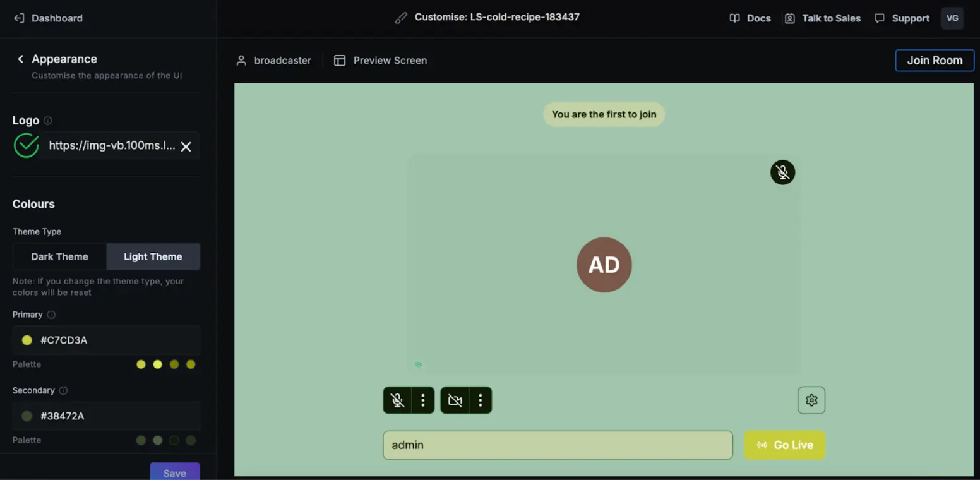Open the Support chat icon
The height and width of the screenshot is (480, 980).
coord(880,18)
